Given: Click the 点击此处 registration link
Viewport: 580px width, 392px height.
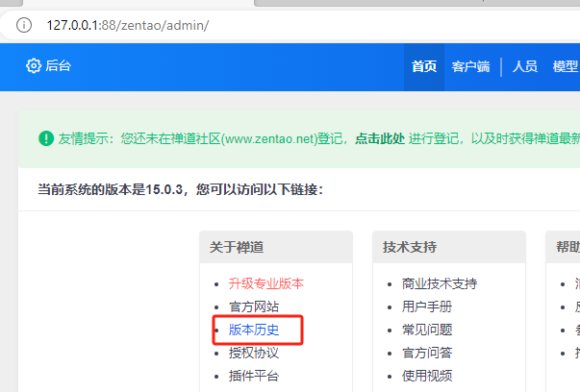Looking at the screenshot, I should coord(380,138).
